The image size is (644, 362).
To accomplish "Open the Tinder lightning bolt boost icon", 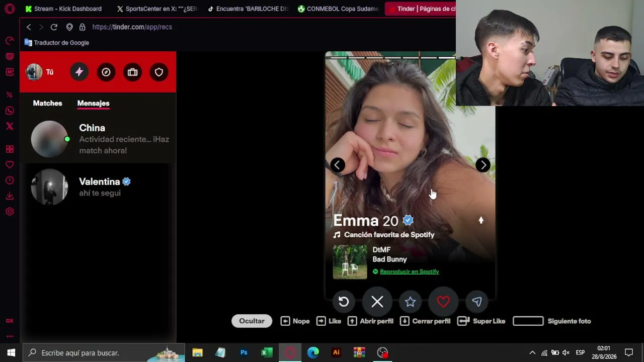I will click(79, 72).
